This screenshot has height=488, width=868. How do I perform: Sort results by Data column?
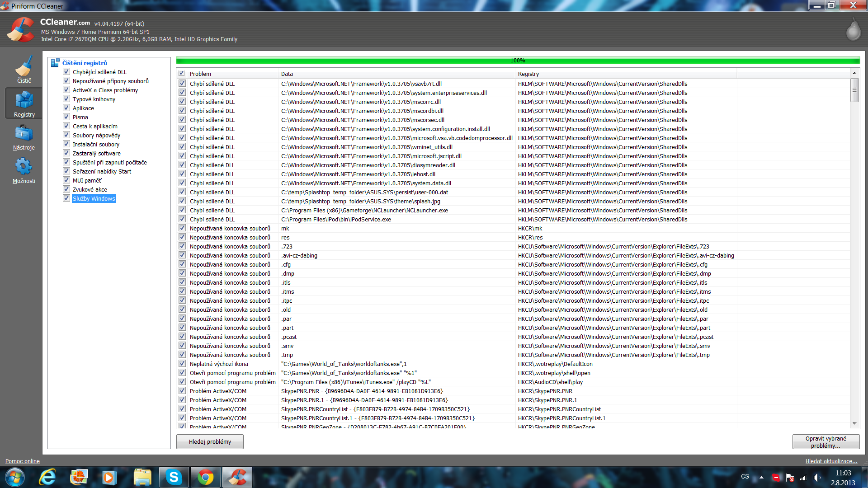[x=397, y=74]
